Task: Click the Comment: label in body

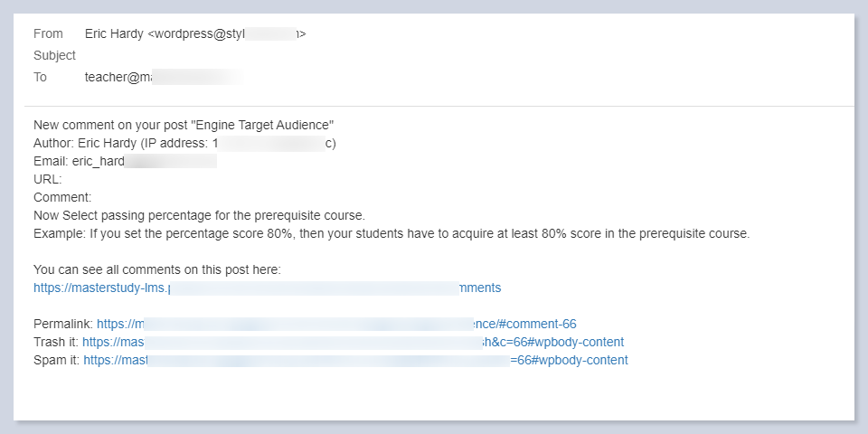Action: (63, 197)
